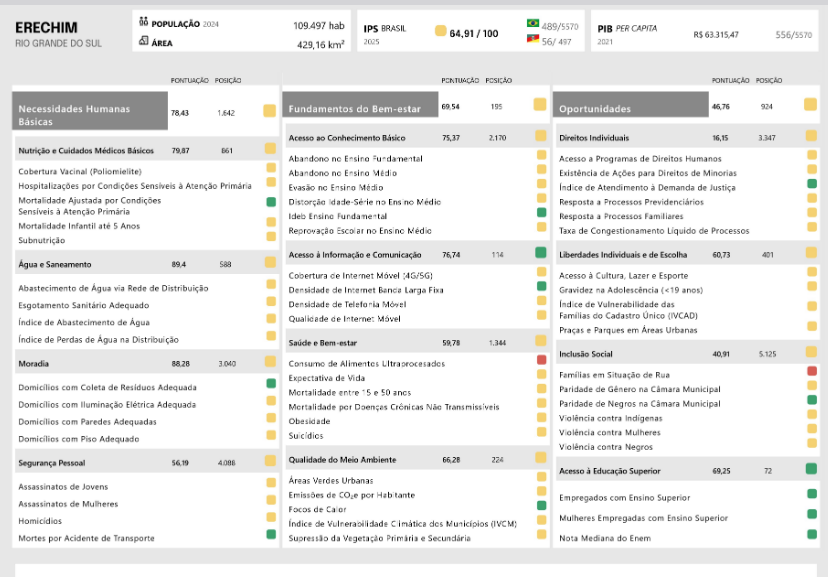828x577 pixels.
Task: Click the population people icon
Action: (144, 22)
